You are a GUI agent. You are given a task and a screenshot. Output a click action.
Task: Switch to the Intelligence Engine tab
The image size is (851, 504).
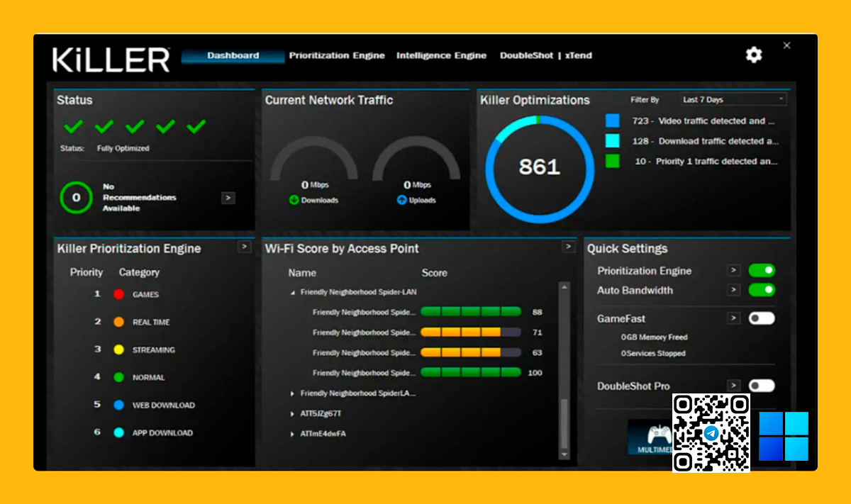[442, 55]
